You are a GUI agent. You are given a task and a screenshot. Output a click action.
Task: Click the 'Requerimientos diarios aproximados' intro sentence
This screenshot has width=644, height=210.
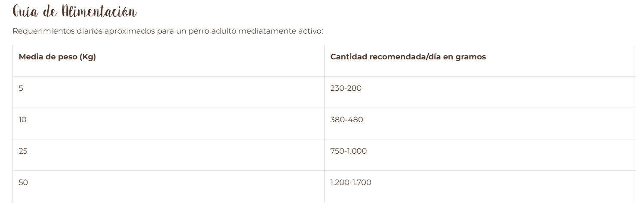click(x=168, y=31)
